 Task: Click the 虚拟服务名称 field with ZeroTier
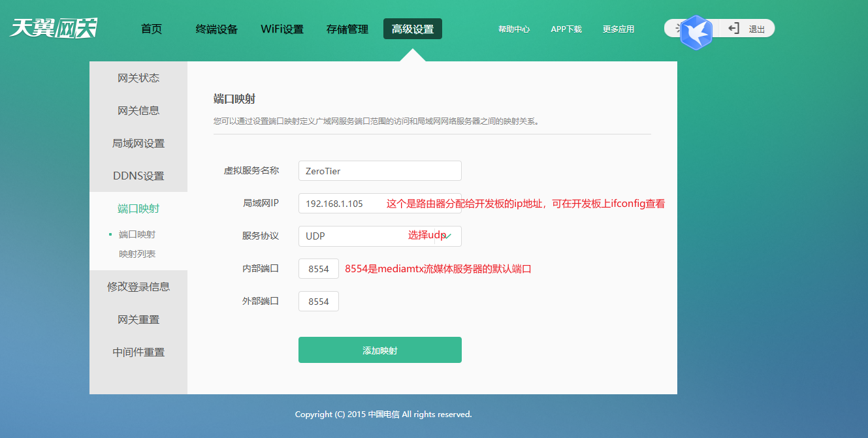pos(380,171)
